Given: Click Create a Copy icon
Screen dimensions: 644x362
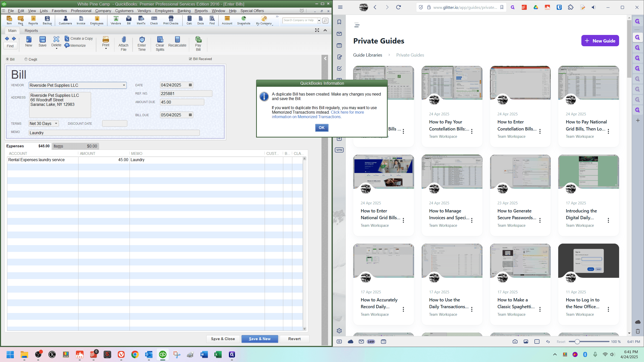Looking at the screenshot, I should click(79, 38).
